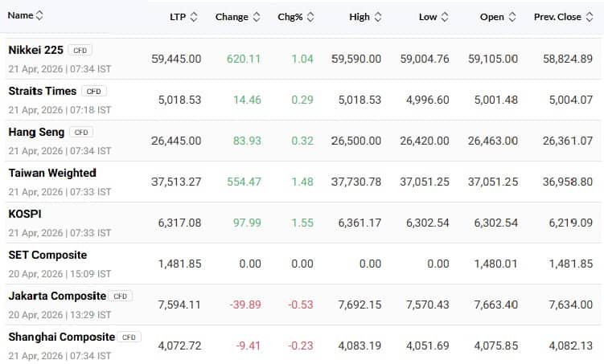
Task: Sort by Low column arrows
Action: (445, 17)
